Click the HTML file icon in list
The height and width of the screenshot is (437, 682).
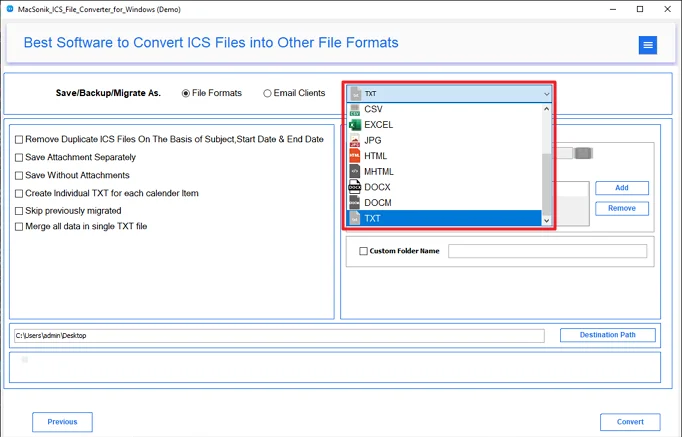point(355,156)
